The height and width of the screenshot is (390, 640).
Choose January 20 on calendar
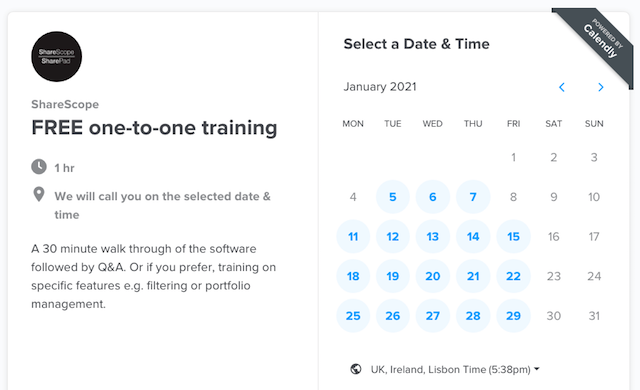433,276
